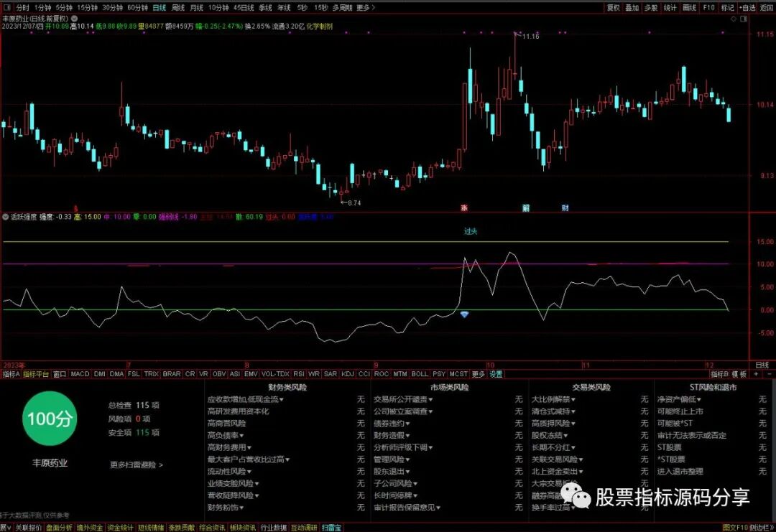Click the window restore icon at chart top-right
Screen dimensions: 776x532
tap(744, 19)
